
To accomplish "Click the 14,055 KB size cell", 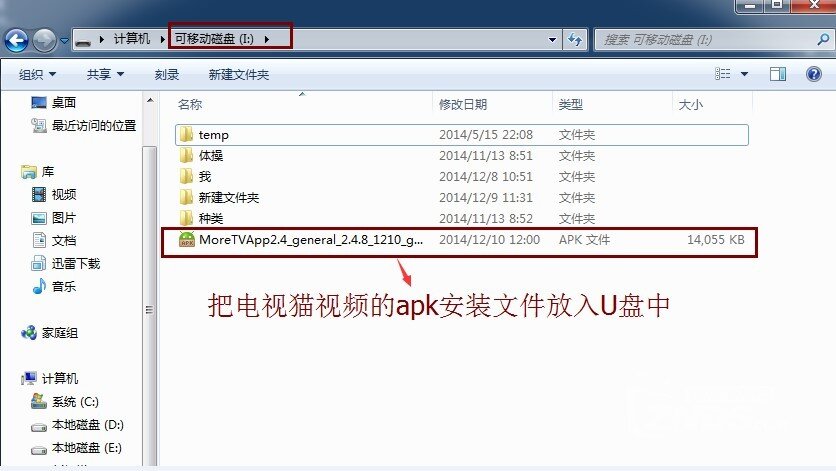I will 716,240.
